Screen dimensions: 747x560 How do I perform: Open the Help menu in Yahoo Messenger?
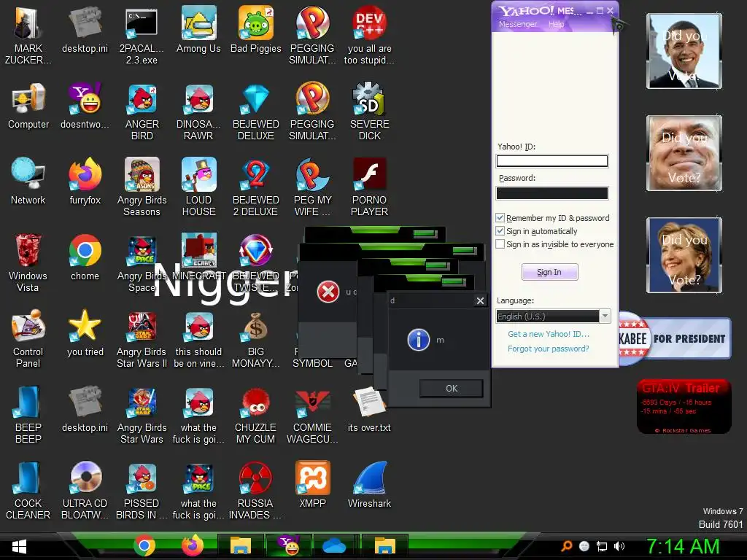pyautogui.click(x=556, y=24)
